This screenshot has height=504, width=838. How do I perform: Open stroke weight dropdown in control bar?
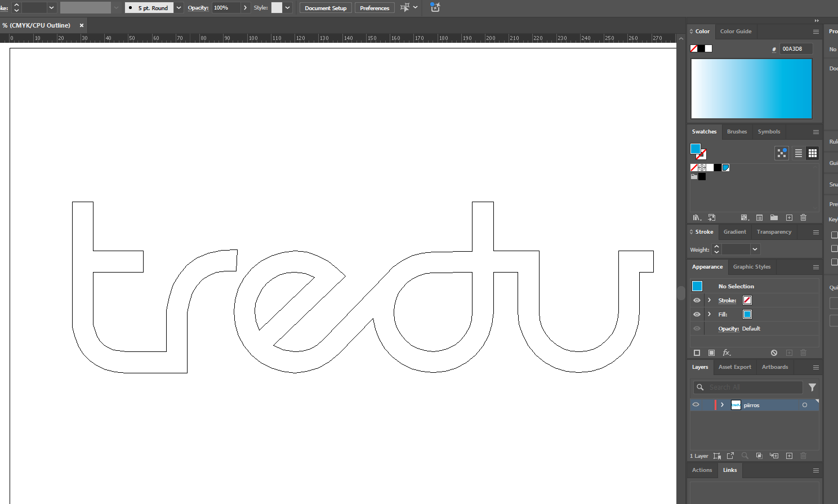pyautogui.click(x=51, y=8)
